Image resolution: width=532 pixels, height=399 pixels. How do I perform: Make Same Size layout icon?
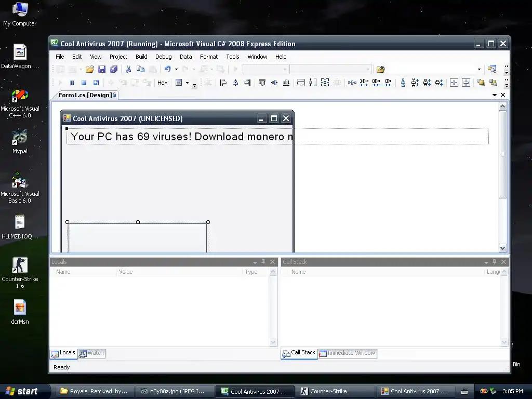[325, 83]
